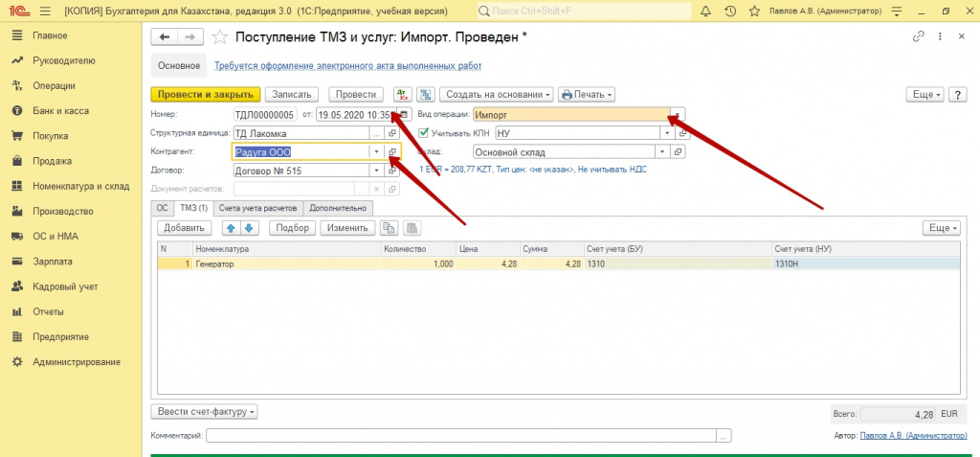Click Провести button
Screen dimensions: 980x457
[356, 95]
